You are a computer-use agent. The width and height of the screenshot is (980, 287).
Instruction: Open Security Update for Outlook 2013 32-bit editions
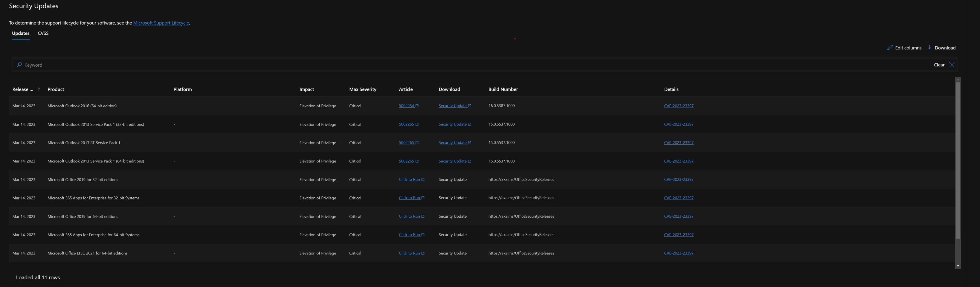coord(452,125)
